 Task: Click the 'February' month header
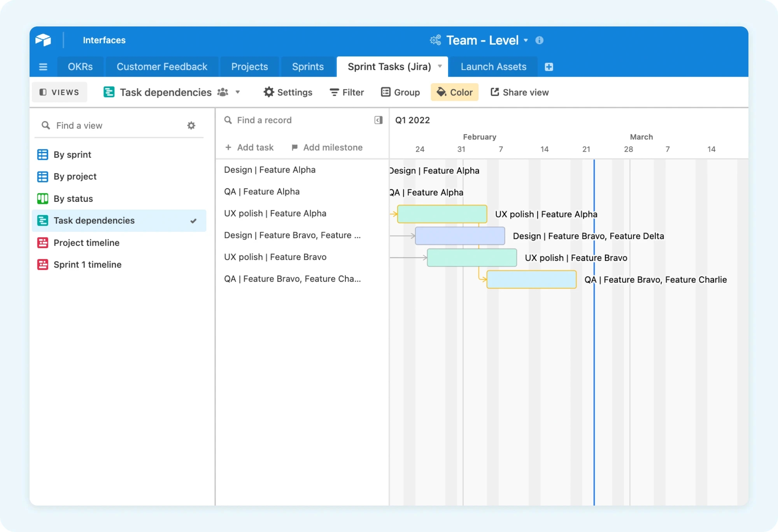pyautogui.click(x=480, y=137)
